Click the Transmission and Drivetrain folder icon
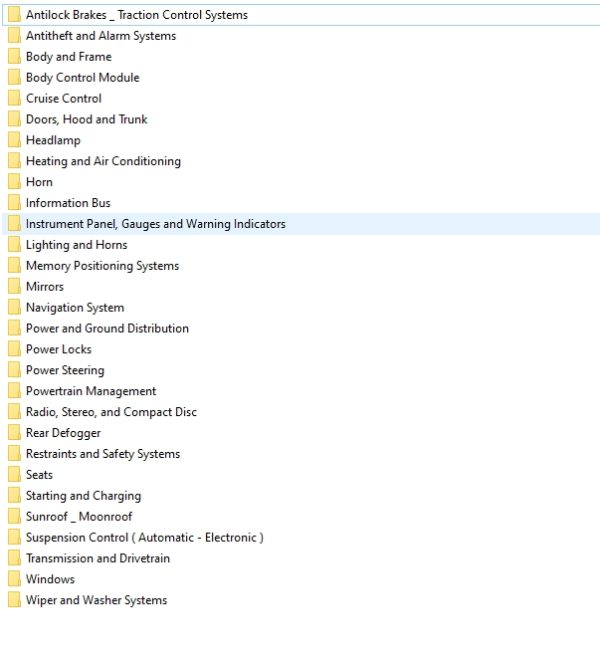 [14, 558]
